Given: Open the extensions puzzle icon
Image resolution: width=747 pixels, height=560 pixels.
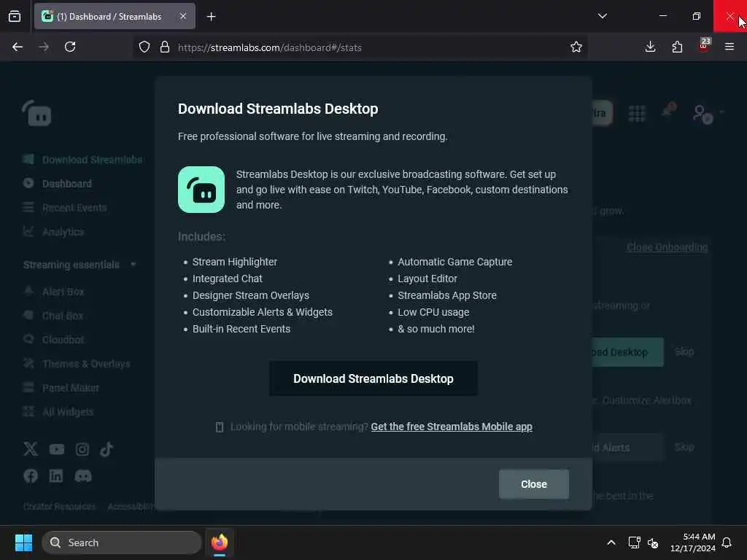Looking at the screenshot, I should pos(677,47).
